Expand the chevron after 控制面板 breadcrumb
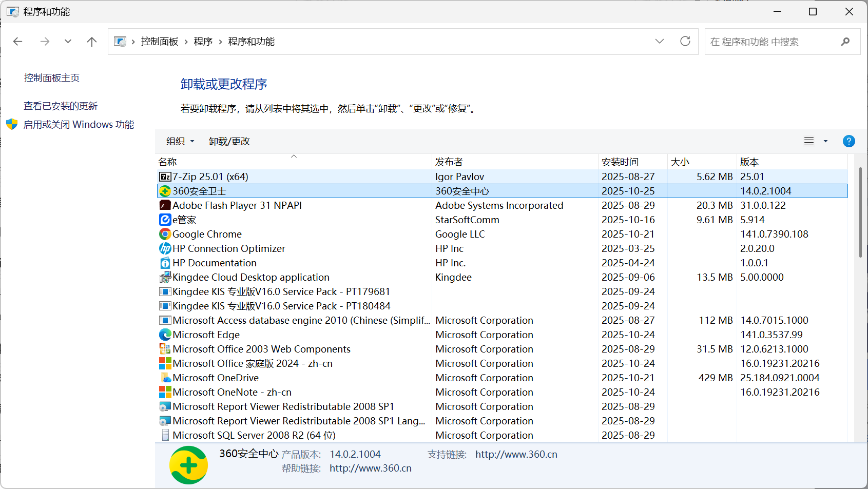 [186, 42]
